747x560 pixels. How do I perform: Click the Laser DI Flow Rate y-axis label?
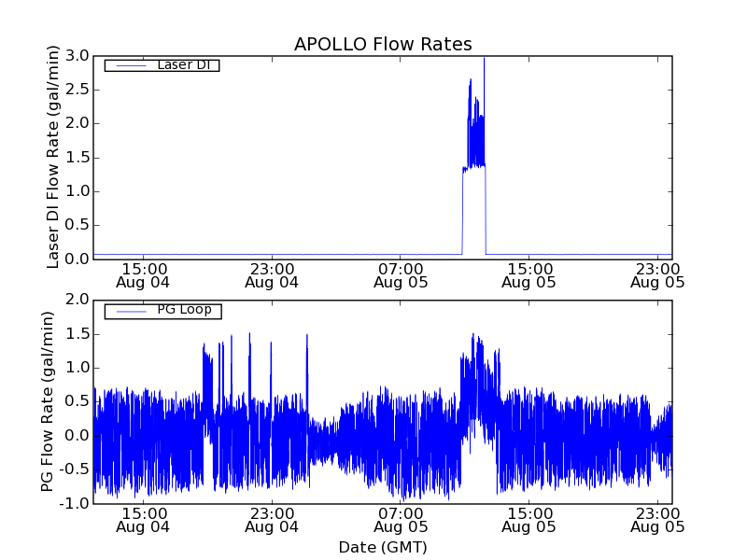click(53, 157)
